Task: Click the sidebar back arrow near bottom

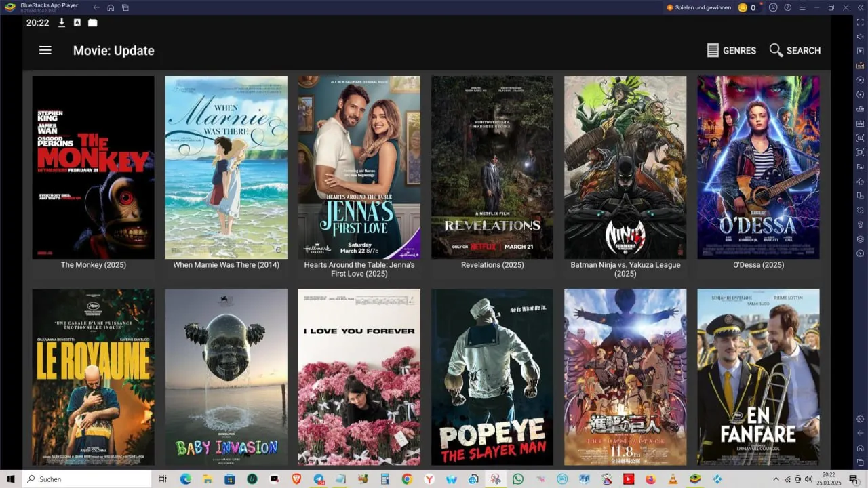Action: 860,433
